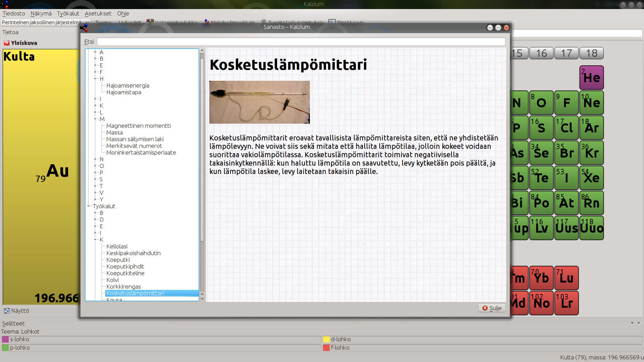
Task: Select Massan säilymisen laki entry
Action: 135,139
